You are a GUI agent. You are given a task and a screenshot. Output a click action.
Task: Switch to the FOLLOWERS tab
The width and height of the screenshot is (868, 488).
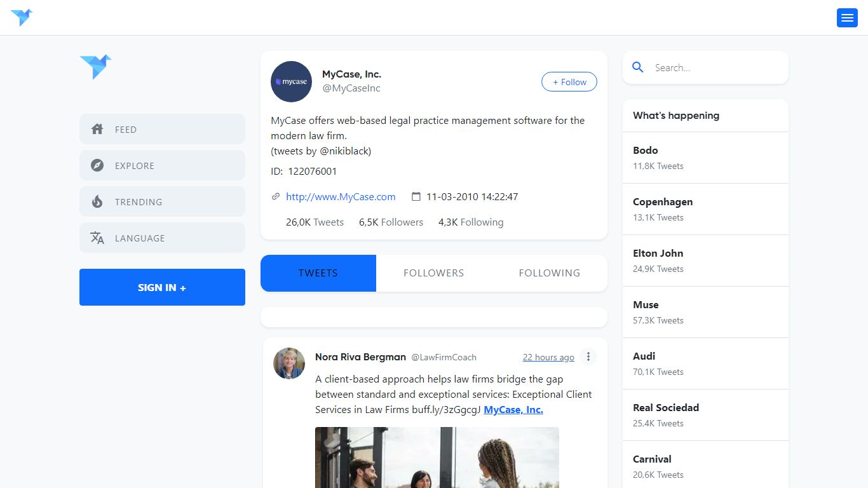tap(434, 273)
